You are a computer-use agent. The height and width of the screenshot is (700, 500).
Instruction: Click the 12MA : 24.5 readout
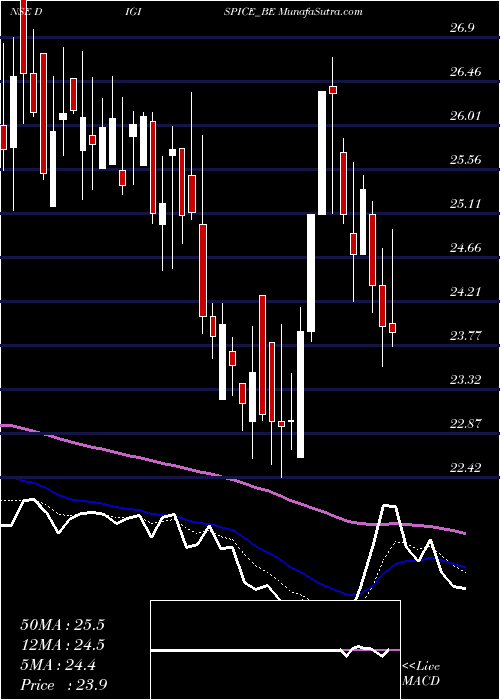click(x=62, y=645)
